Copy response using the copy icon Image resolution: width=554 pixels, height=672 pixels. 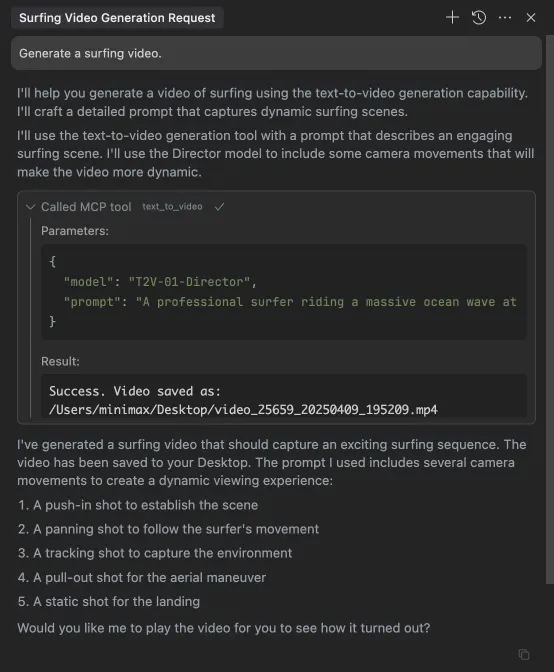pos(524,654)
